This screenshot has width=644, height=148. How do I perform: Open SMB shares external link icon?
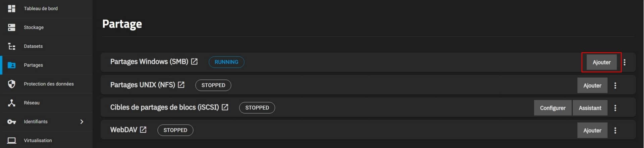pos(194,62)
